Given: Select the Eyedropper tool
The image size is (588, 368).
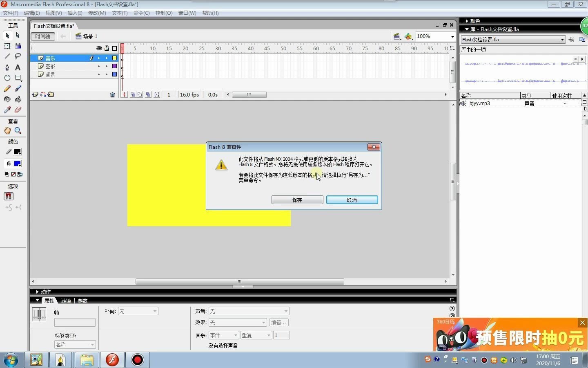Looking at the screenshot, I should pos(7,110).
